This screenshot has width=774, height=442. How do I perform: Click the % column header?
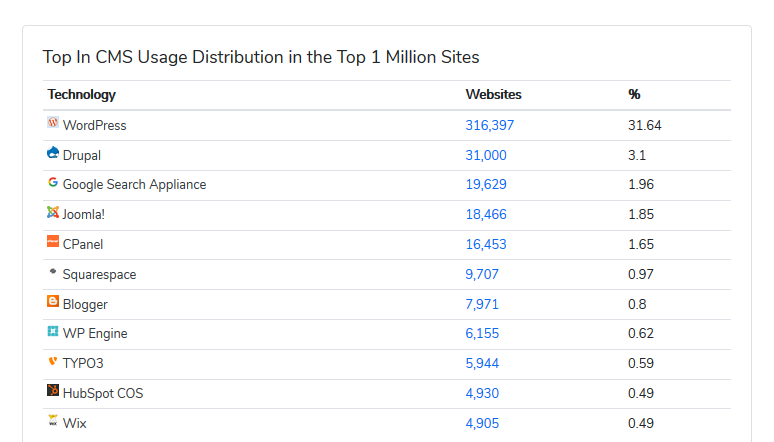pyautogui.click(x=634, y=95)
